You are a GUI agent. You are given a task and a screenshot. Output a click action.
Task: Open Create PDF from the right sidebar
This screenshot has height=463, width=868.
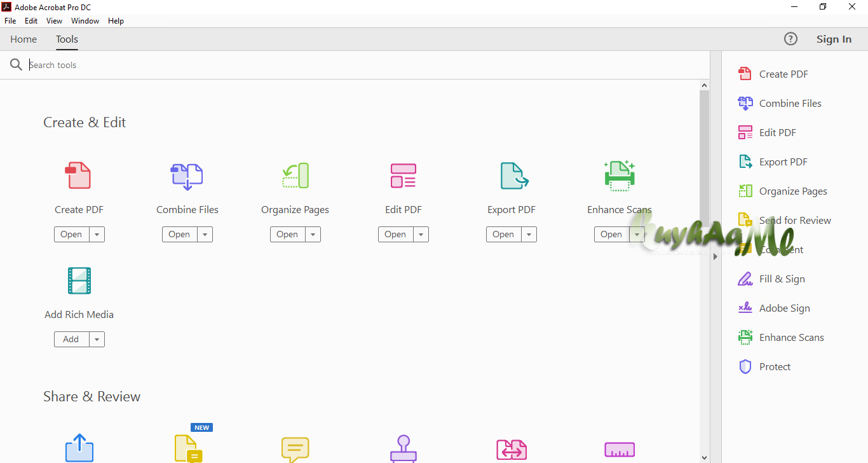click(773, 74)
